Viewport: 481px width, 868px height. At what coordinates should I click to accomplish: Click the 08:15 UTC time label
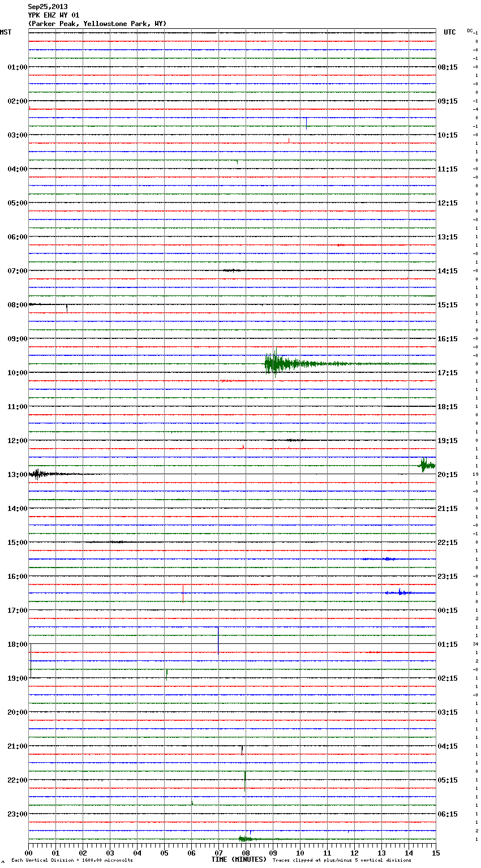[x=448, y=67]
